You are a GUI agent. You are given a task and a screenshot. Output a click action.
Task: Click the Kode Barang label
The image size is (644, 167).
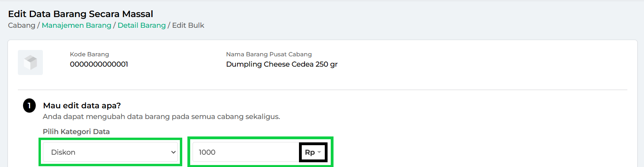(89, 54)
